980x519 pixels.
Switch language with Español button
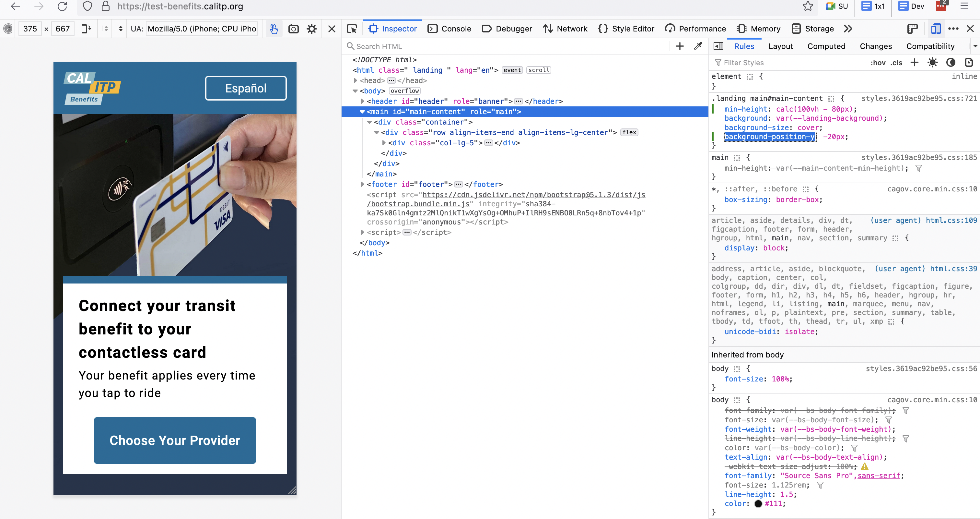[x=246, y=88]
